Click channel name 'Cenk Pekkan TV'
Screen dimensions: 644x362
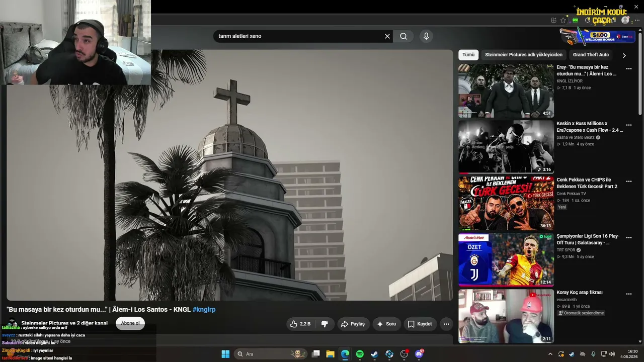[571, 194]
